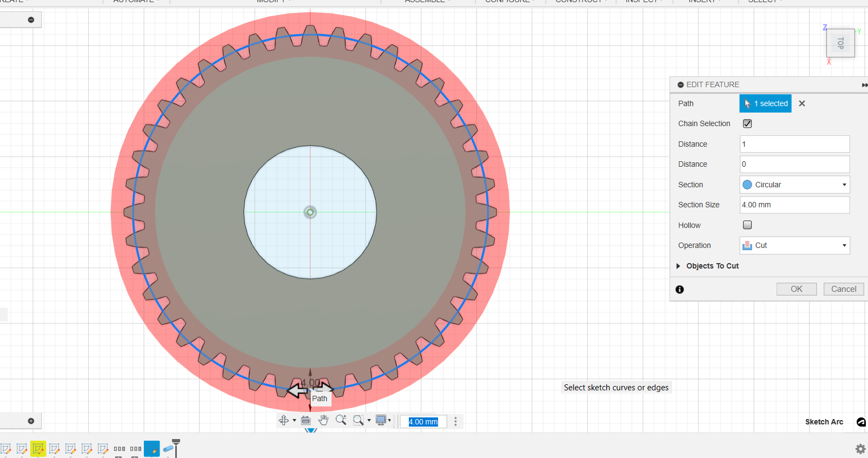Click the second Distance field showing 0
Viewport: 868px width, 458px height.
[794, 164]
